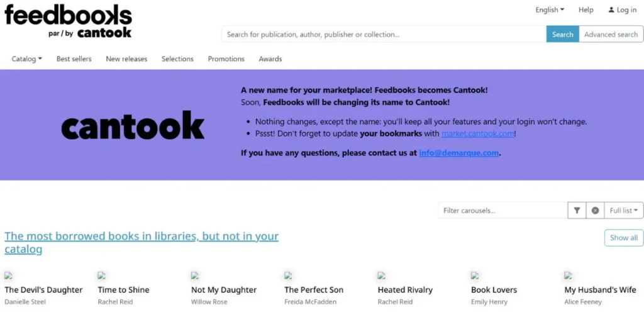Viewport: 644px width, 322px height.
Task: Click the filter funnel icon
Action: click(577, 211)
